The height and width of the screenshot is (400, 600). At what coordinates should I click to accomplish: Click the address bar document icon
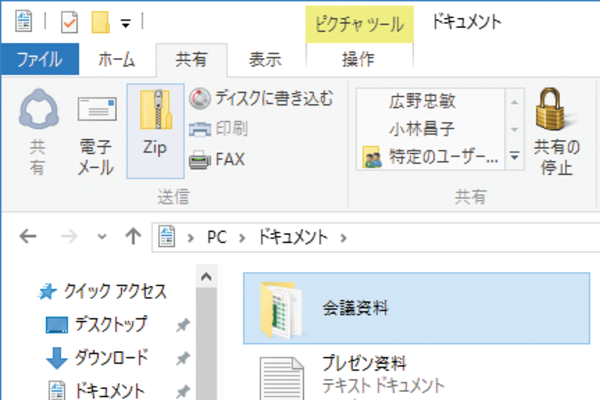tap(167, 237)
